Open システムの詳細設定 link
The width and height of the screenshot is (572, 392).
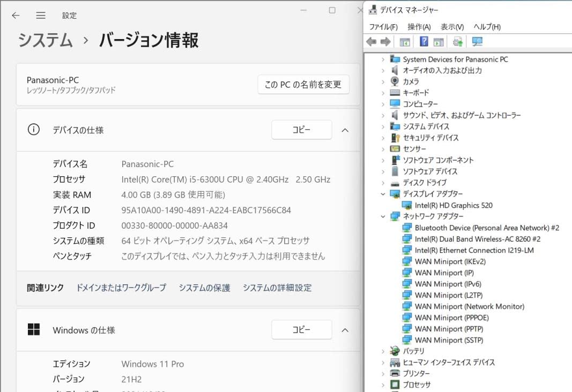(277, 288)
